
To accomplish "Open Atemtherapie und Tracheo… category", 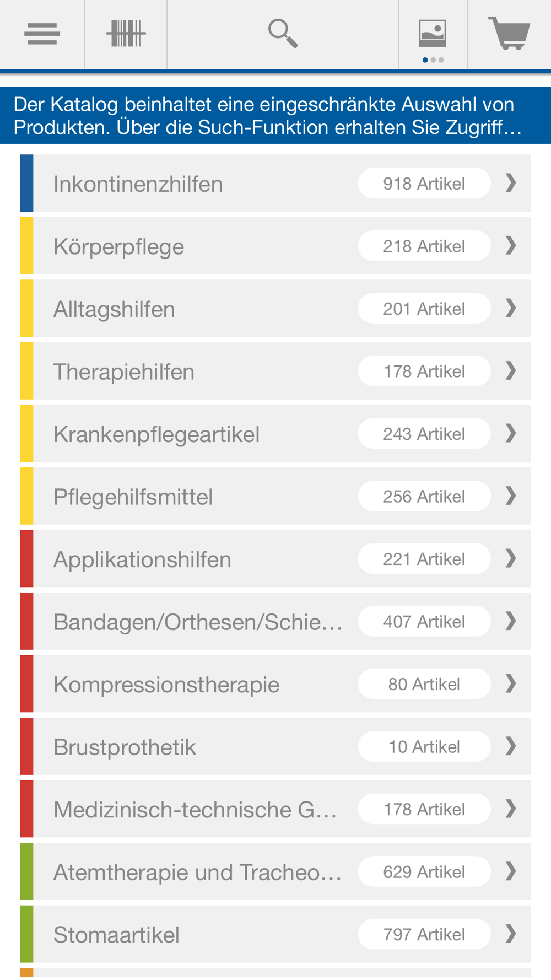I will 275,871.
